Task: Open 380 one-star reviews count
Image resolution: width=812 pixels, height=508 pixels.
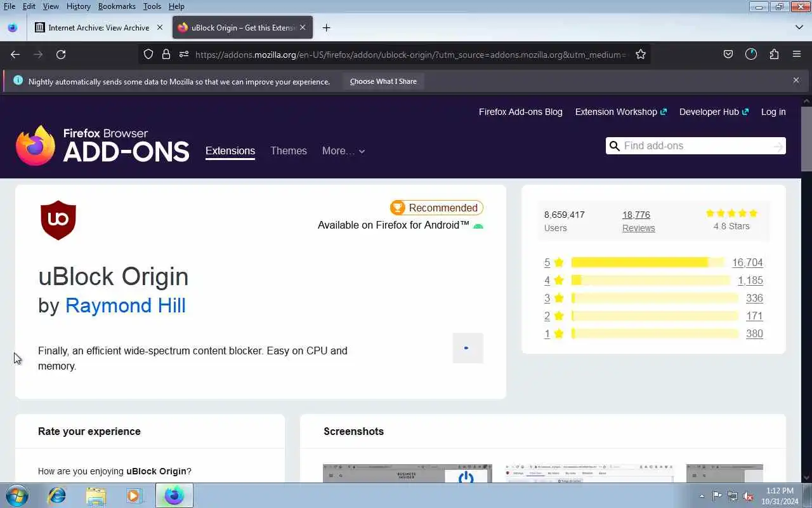Action: click(x=754, y=333)
